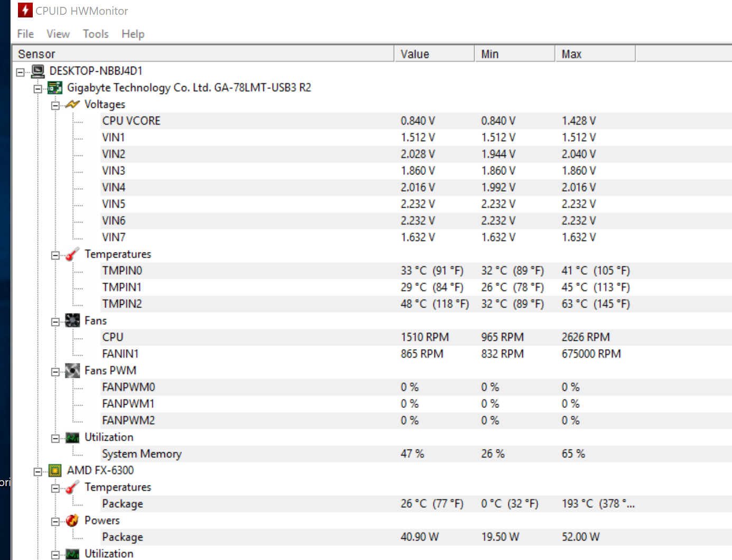732x560 pixels.
Task: Click the Powers flame icon
Action: (x=72, y=521)
